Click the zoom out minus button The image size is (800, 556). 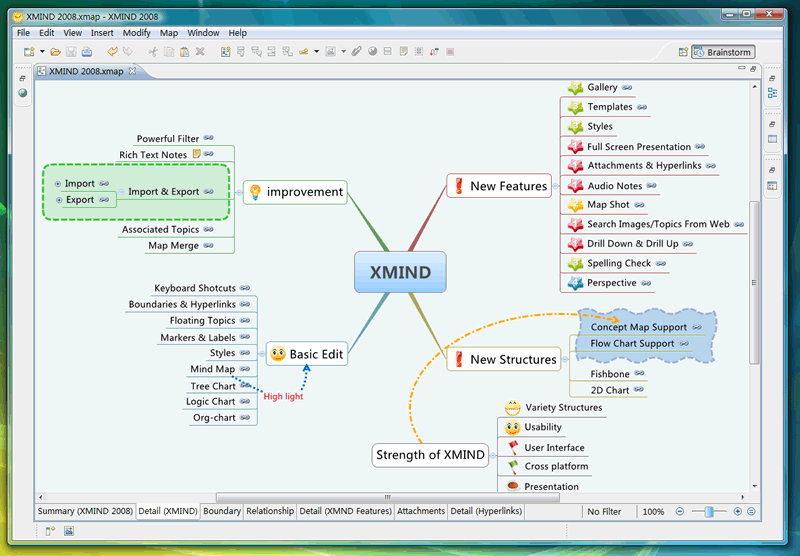(680, 511)
